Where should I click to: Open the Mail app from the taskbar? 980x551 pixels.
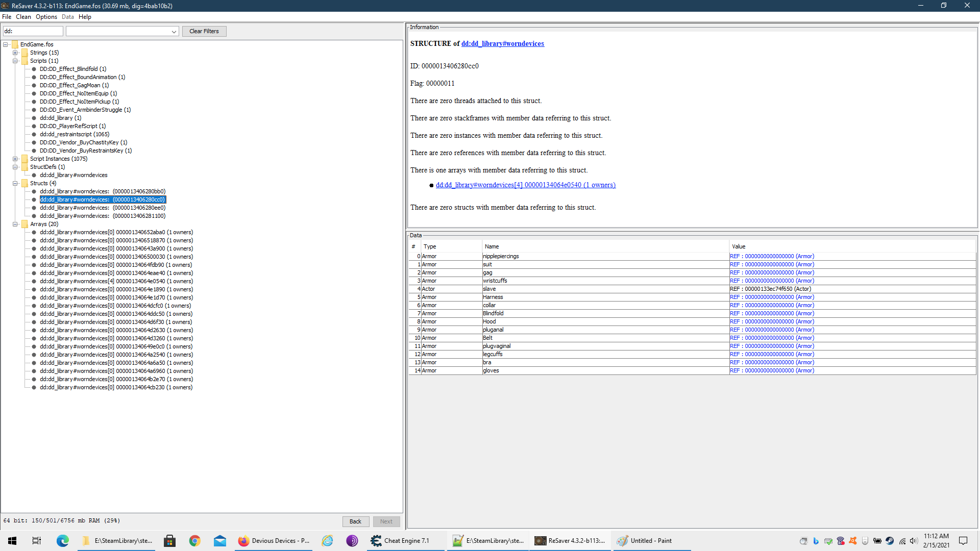(220, 541)
